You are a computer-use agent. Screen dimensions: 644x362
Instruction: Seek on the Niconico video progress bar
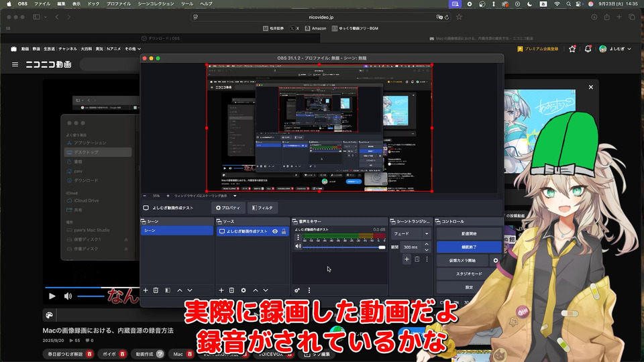point(92,288)
